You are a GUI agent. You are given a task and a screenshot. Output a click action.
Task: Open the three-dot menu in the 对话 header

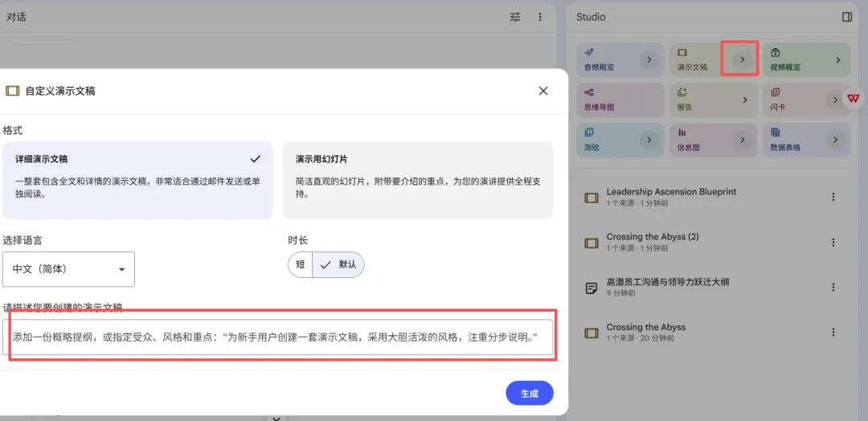(x=540, y=17)
